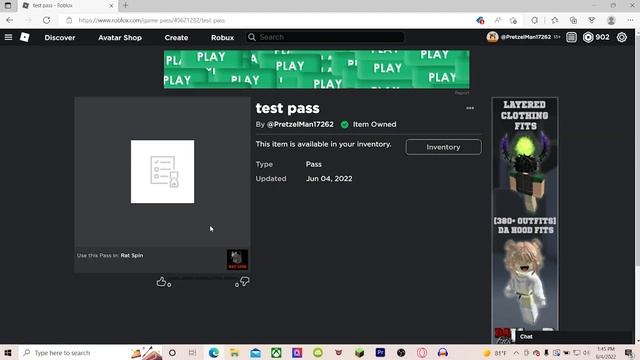Image resolution: width=640 pixels, height=360 pixels.
Task: Click the test pass placeholder thumbnail
Action: pos(162,171)
